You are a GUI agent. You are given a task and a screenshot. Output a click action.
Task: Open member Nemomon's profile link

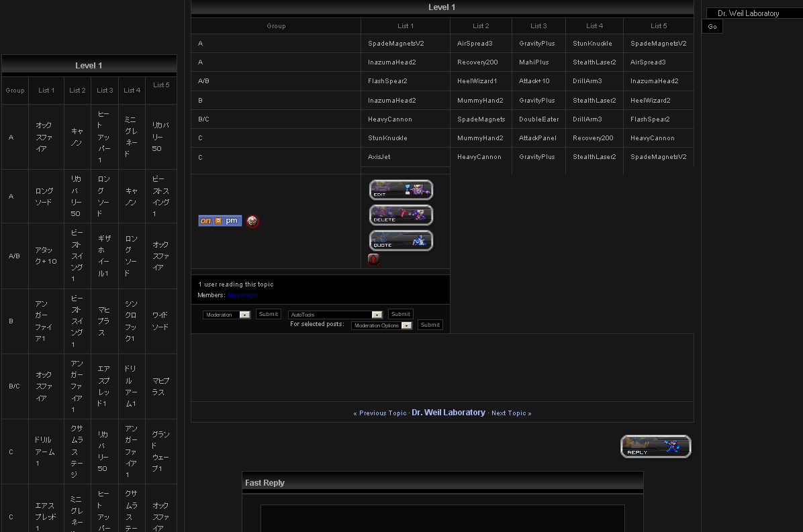[242, 295]
